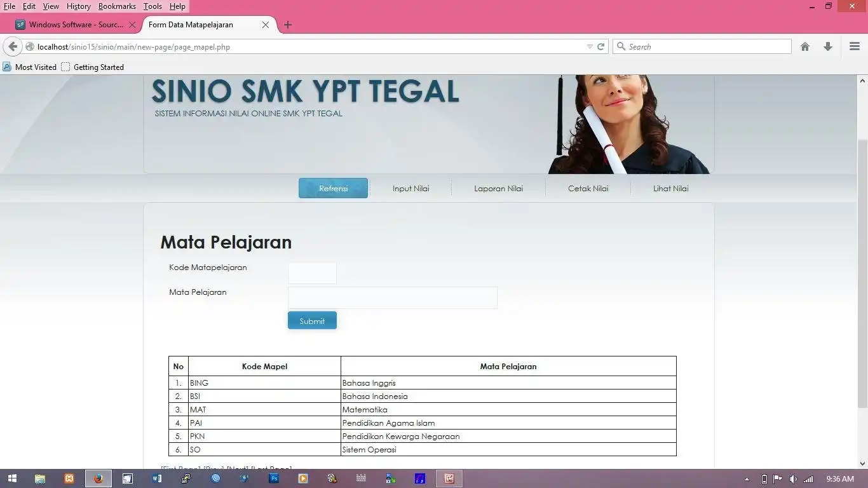868x488 pixels.
Task: Open the File menu
Action: [x=10, y=6]
